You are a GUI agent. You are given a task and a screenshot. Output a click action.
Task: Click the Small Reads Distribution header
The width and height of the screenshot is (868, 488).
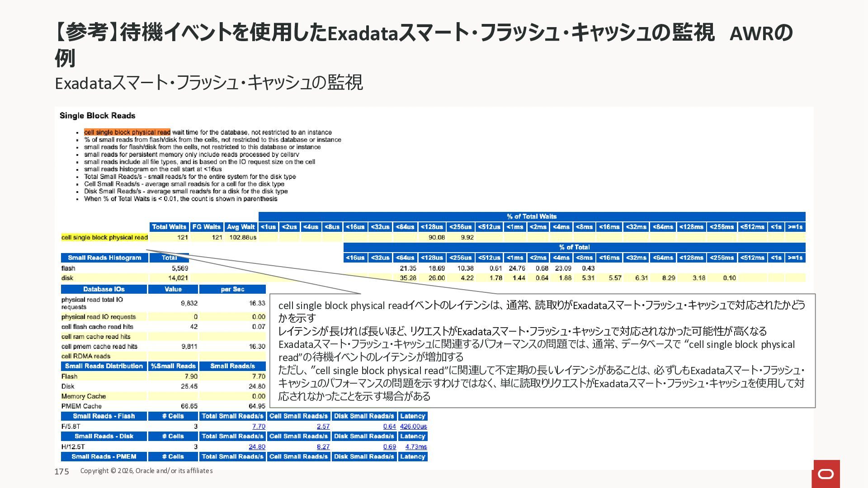pos(104,366)
